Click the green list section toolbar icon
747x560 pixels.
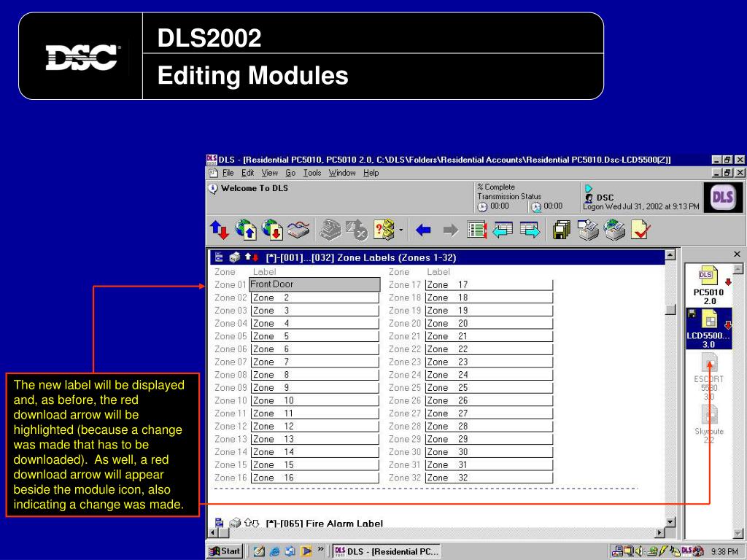tap(476, 230)
